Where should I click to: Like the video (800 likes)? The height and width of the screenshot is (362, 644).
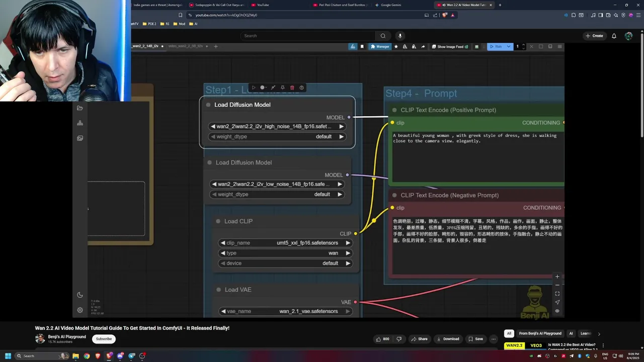tap(382, 339)
